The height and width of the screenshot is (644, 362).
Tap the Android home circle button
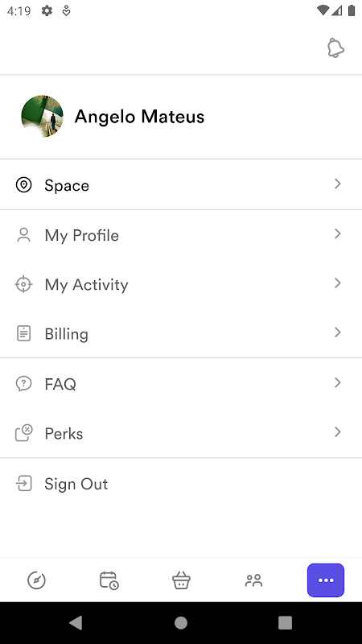pos(181,622)
